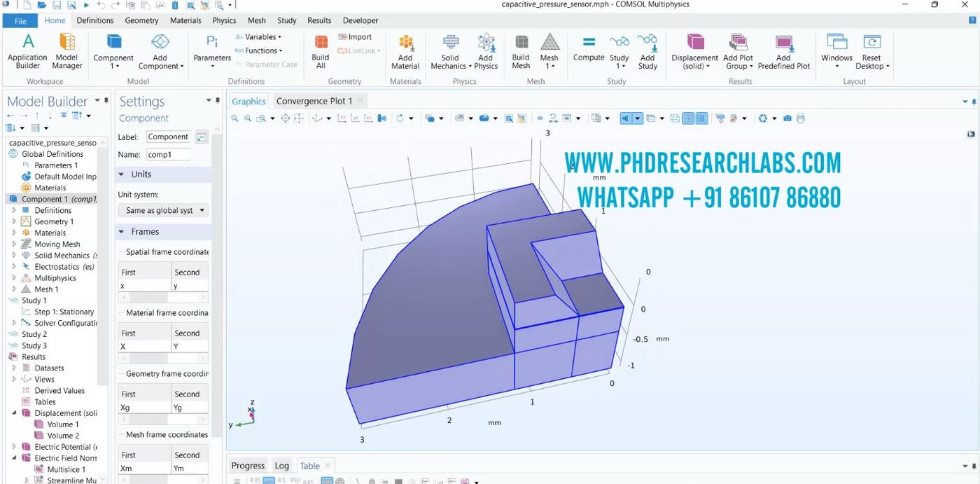Click zoom out on Graphics toolbar
980x484 pixels.
(248, 118)
